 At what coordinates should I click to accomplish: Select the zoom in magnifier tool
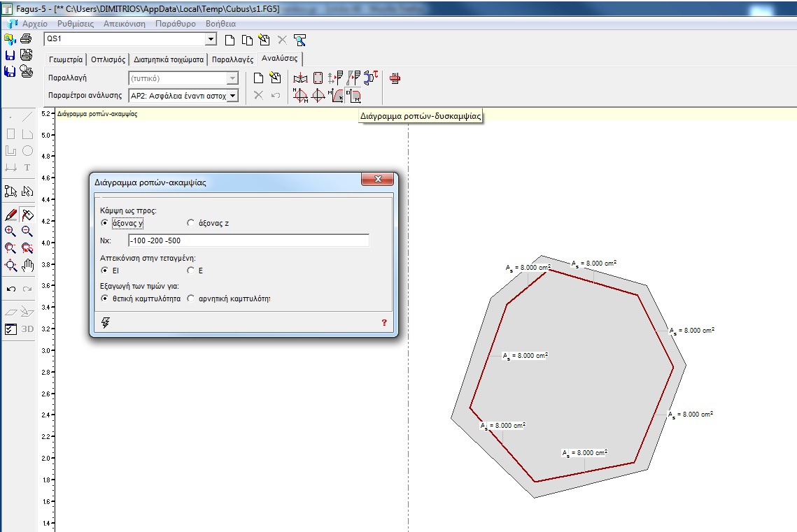(x=10, y=231)
